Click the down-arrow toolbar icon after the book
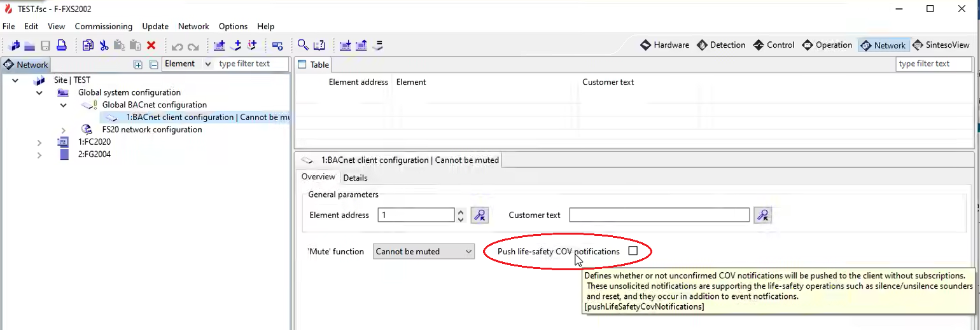 pyautogui.click(x=346, y=45)
